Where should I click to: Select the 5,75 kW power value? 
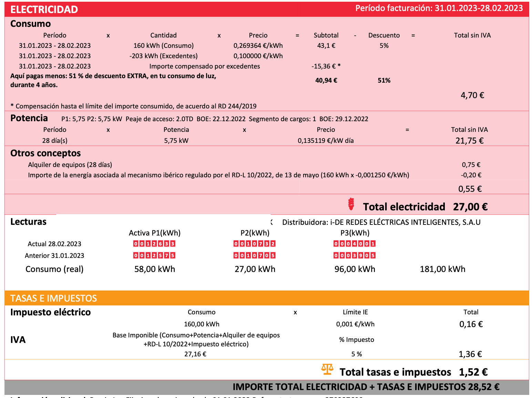176,140
